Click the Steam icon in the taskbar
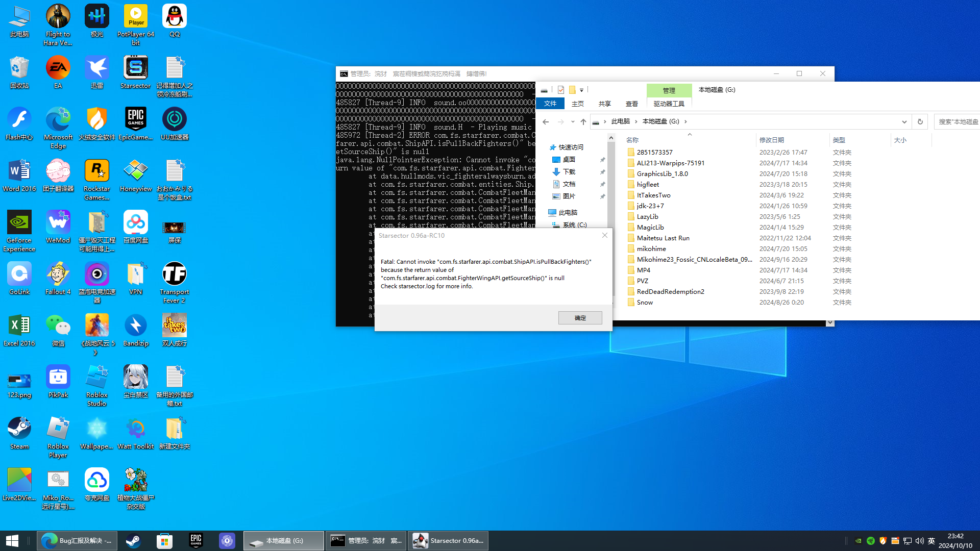 133,541
